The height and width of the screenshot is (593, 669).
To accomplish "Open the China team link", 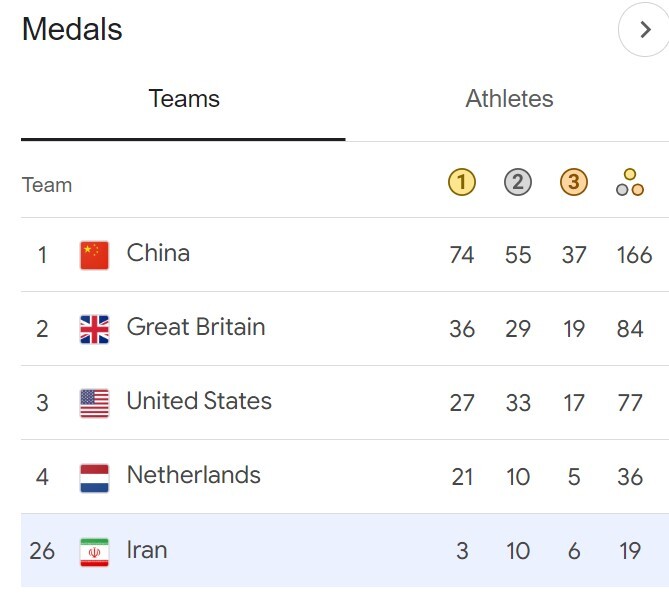I will [x=158, y=253].
